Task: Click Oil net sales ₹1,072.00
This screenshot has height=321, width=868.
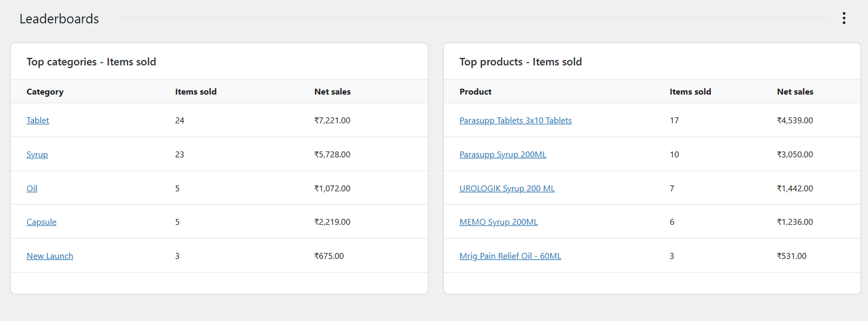Action: 333,188
